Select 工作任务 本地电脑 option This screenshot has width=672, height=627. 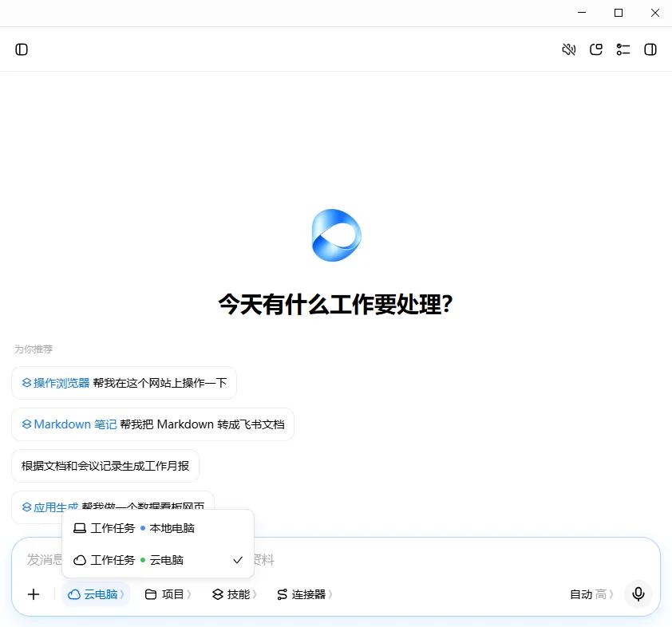[x=158, y=528]
